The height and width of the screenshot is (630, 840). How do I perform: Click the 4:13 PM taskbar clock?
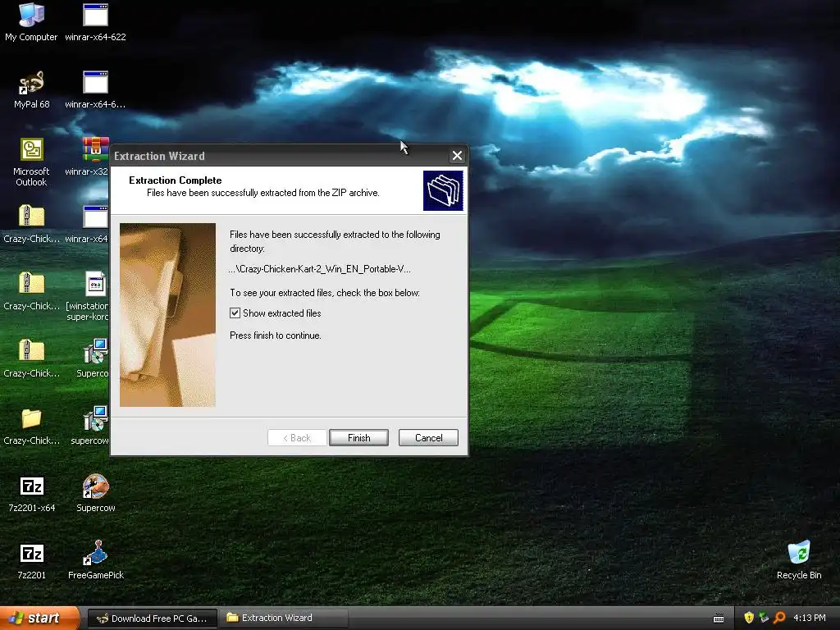coord(809,618)
